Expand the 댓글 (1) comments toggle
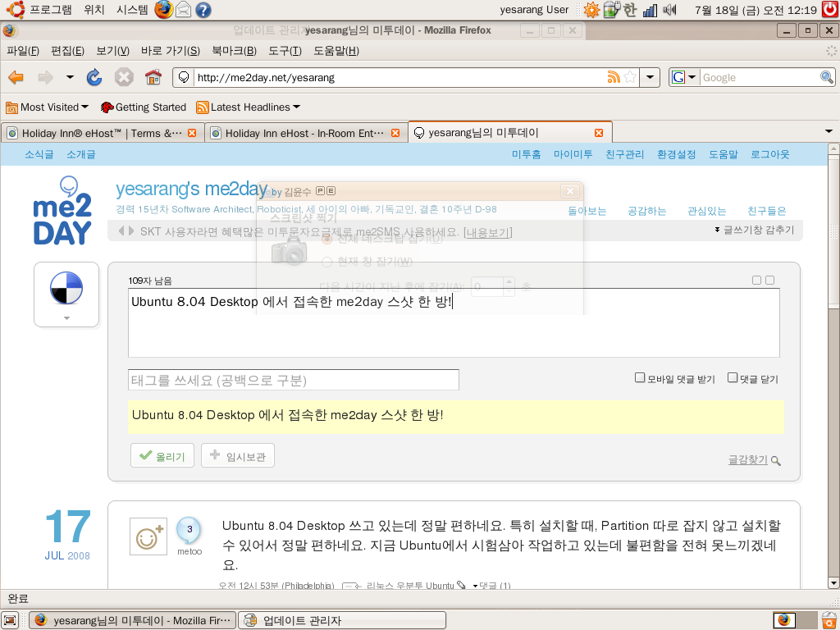840x630 pixels. click(491, 585)
